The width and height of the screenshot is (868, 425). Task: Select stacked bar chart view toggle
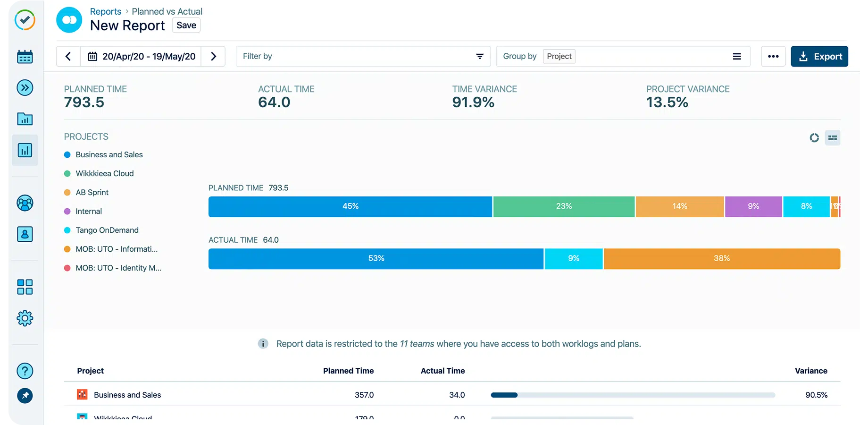point(833,137)
